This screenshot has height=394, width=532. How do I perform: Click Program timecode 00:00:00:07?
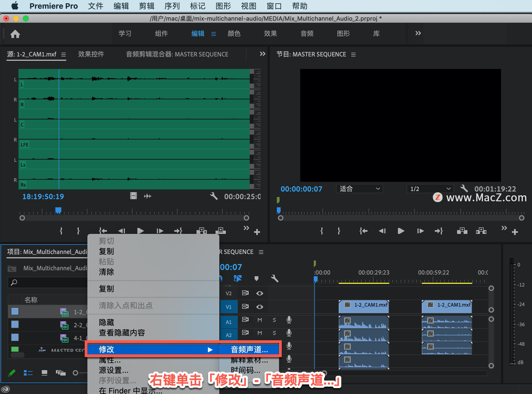click(x=301, y=189)
